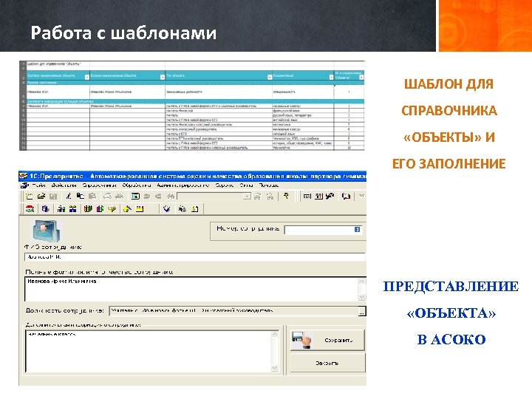Click the Find binoculars toolbar icon
Image resolution: width=532 pixels, height=399 pixels.
(171, 196)
